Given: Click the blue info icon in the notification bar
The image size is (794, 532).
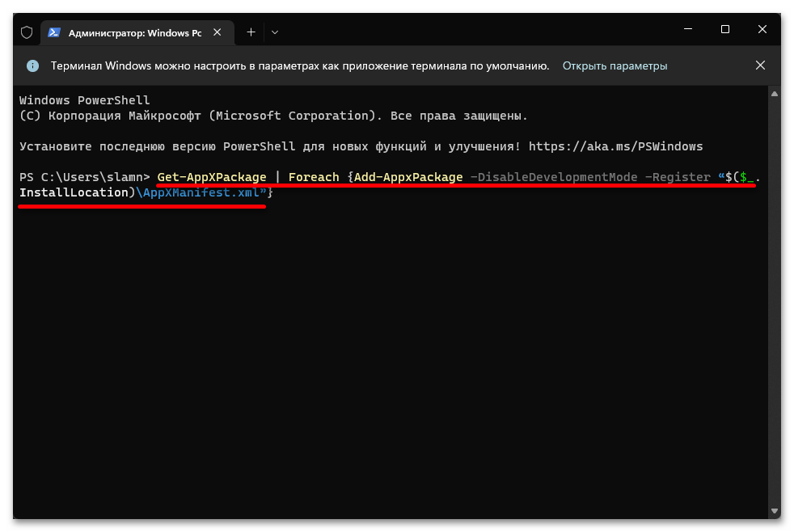Looking at the screenshot, I should (33, 65).
